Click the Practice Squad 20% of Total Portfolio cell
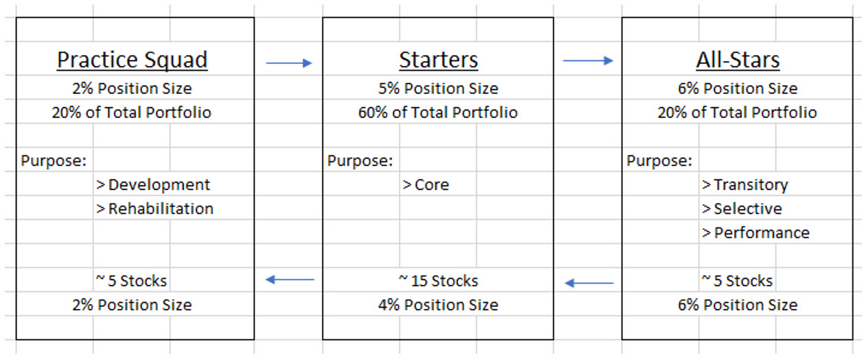The width and height of the screenshot is (868, 357). (x=132, y=113)
